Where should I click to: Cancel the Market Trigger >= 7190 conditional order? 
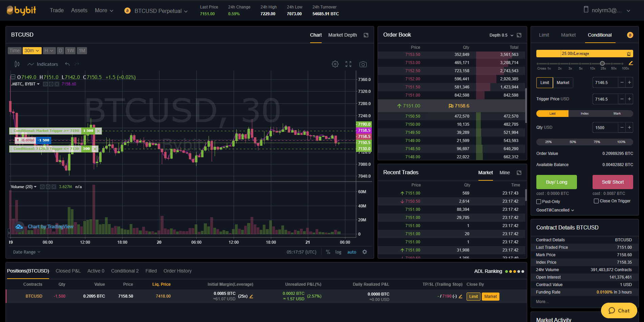[x=98, y=131]
